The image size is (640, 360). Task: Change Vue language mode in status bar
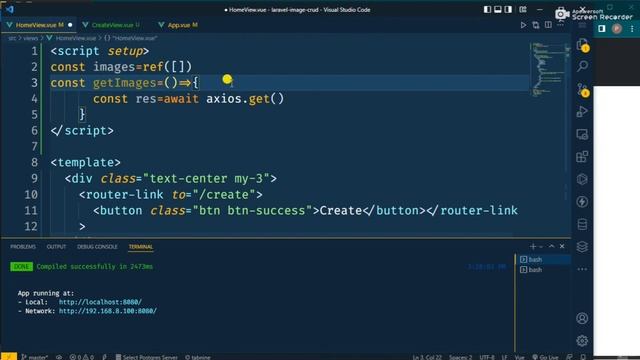pyautogui.click(x=519, y=357)
